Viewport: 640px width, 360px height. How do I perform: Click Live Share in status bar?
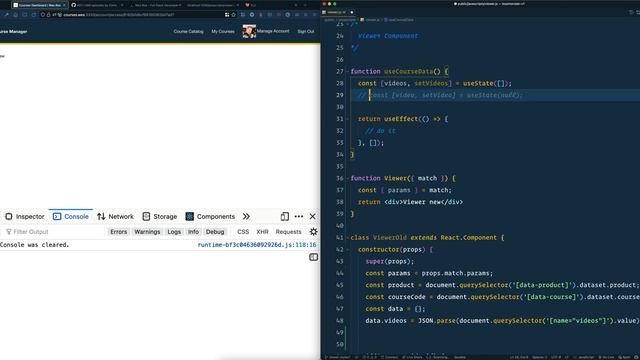412,357
